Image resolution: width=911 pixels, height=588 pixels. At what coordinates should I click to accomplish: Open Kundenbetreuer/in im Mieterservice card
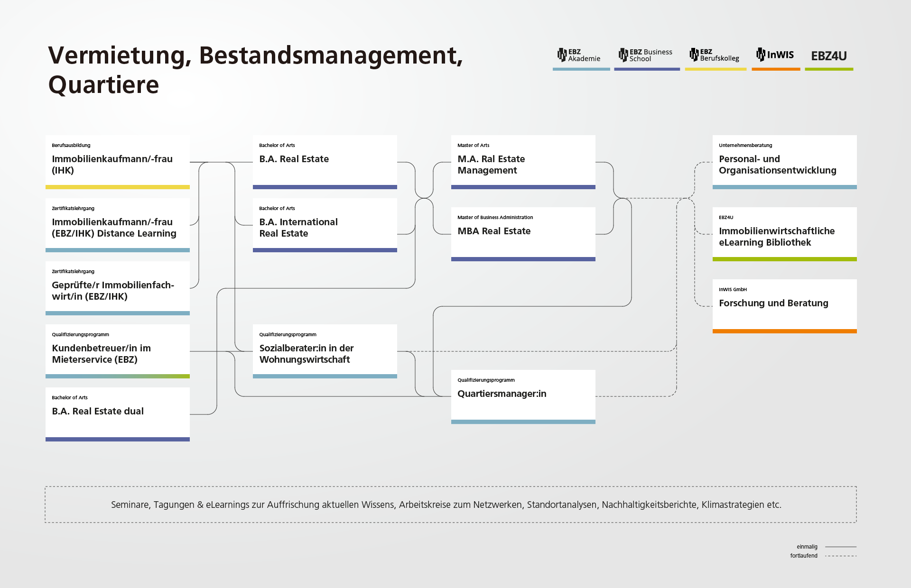pos(118,351)
